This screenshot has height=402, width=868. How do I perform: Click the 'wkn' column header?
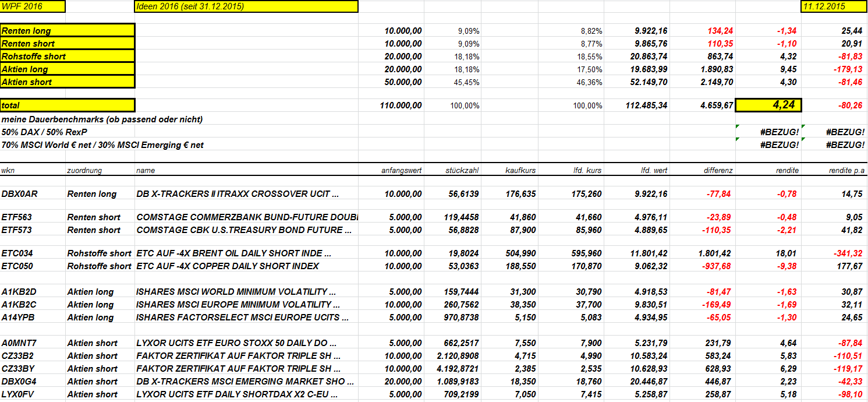[8, 171]
